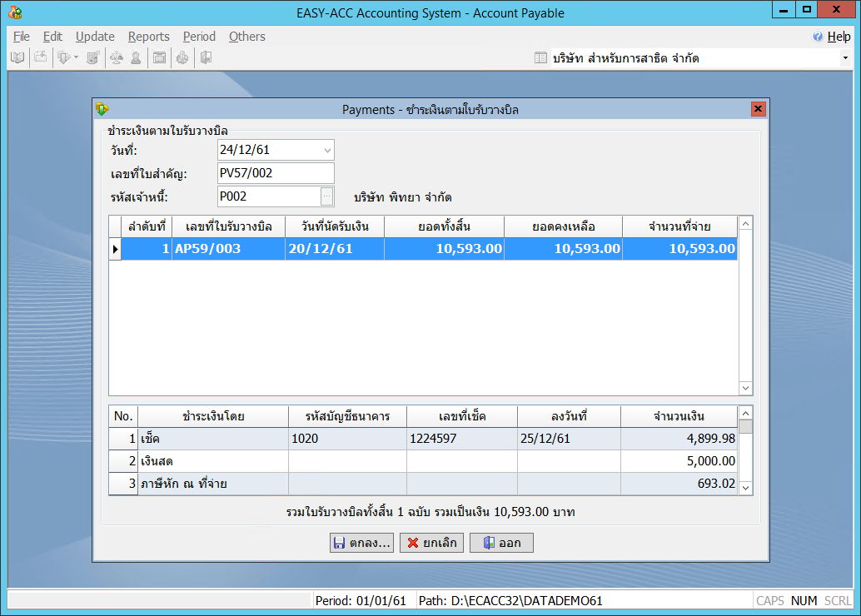
Task: Click the calendar window toolbar icon
Action: (x=159, y=57)
